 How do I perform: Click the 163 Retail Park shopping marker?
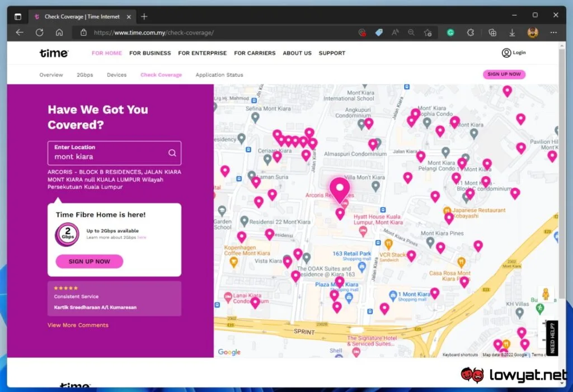pyautogui.click(x=362, y=267)
